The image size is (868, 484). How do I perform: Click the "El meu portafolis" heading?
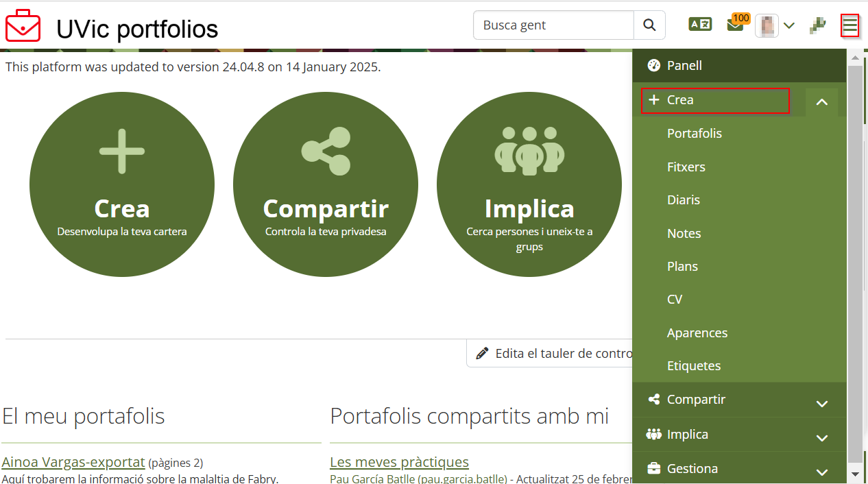[x=83, y=415]
